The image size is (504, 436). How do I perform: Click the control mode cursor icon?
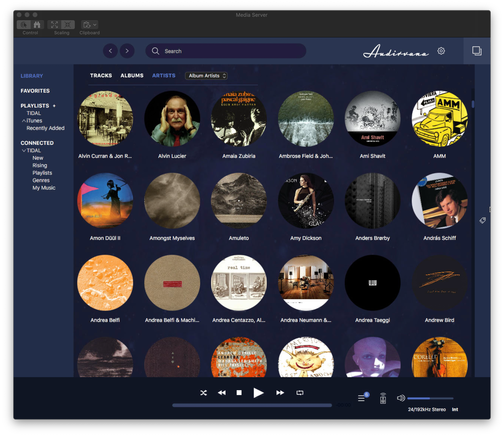click(x=24, y=25)
